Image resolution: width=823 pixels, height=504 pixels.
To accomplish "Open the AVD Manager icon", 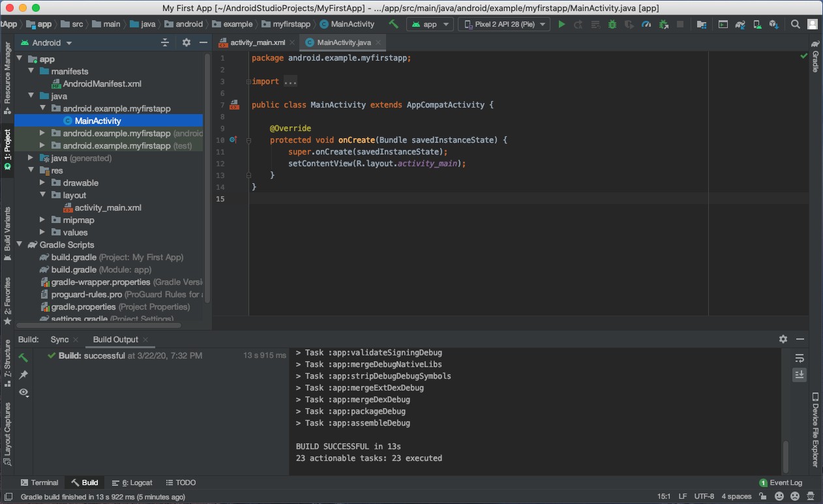I will (757, 24).
